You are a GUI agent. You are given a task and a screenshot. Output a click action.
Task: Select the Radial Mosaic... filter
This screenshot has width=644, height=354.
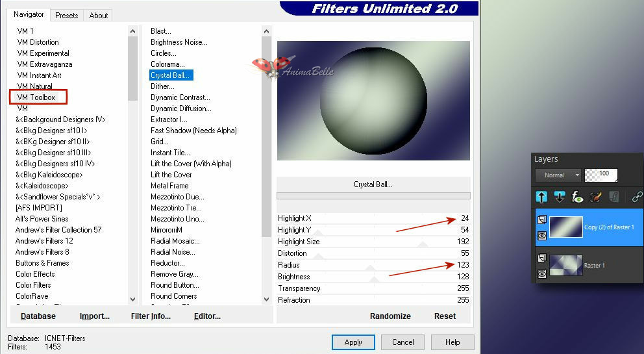coord(175,241)
